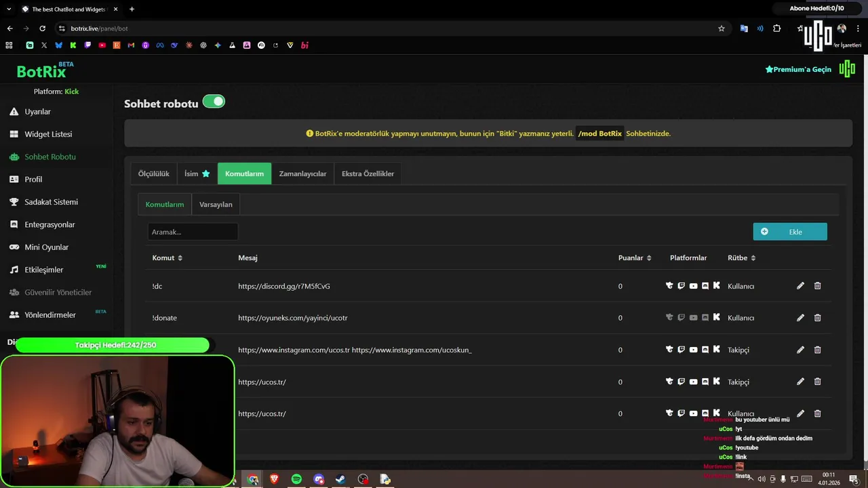Click the oyuneks.com message of !donate command

coord(293,318)
